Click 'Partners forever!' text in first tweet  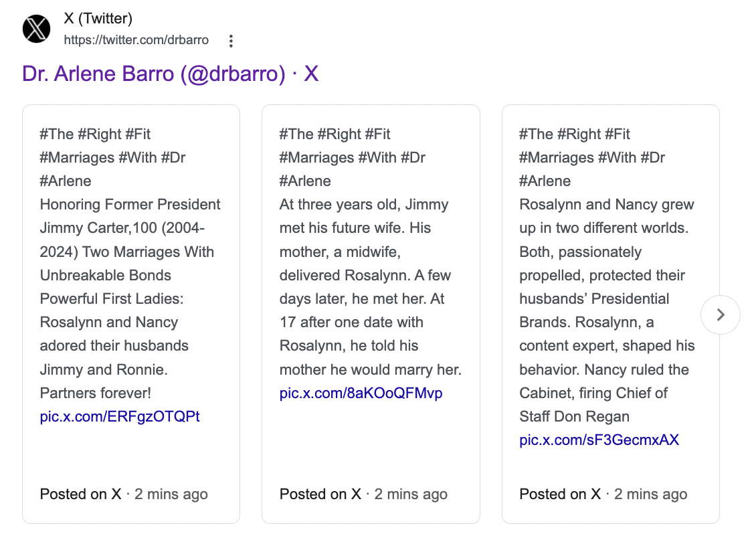coord(95,393)
